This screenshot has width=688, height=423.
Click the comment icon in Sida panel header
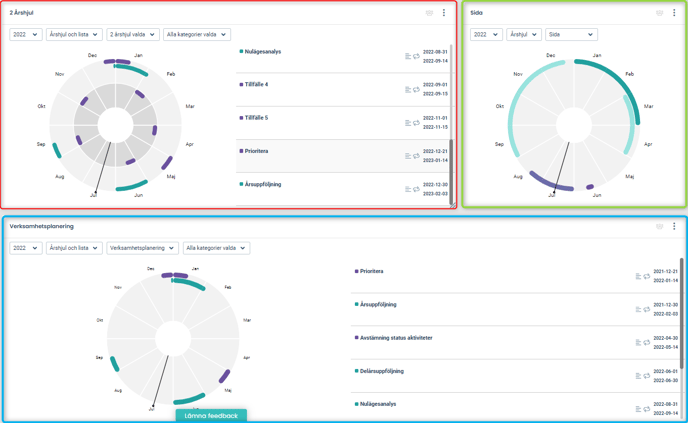point(660,13)
